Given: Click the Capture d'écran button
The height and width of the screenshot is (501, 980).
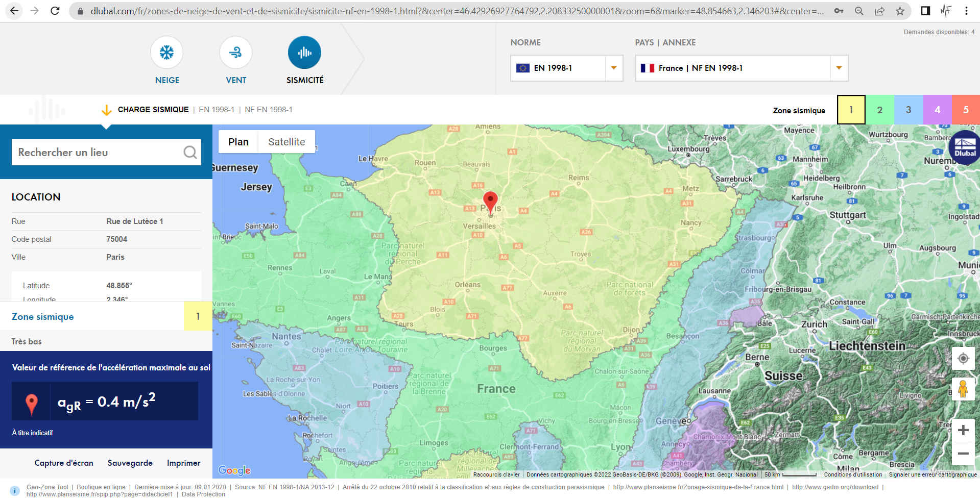Looking at the screenshot, I should (x=63, y=463).
